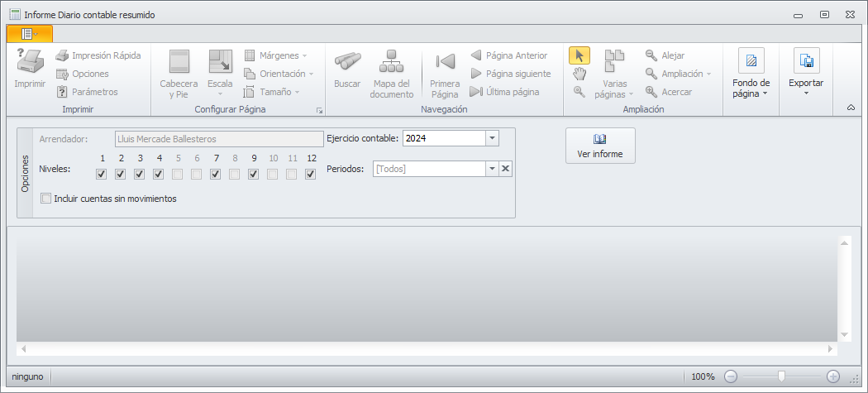Go to Página siguiente
Screen dimensions: 868x393
click(510, 74)
